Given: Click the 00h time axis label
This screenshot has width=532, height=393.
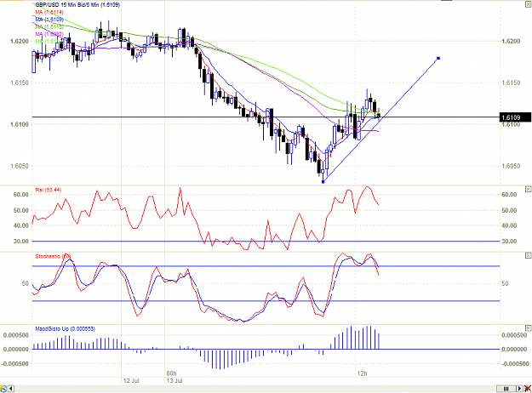Looking at the screenshot, I should point(171,373).
